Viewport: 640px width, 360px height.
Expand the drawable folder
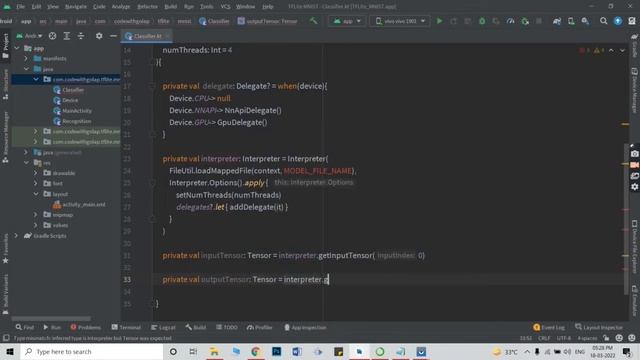pyautogui.click(x=36, y=173)
